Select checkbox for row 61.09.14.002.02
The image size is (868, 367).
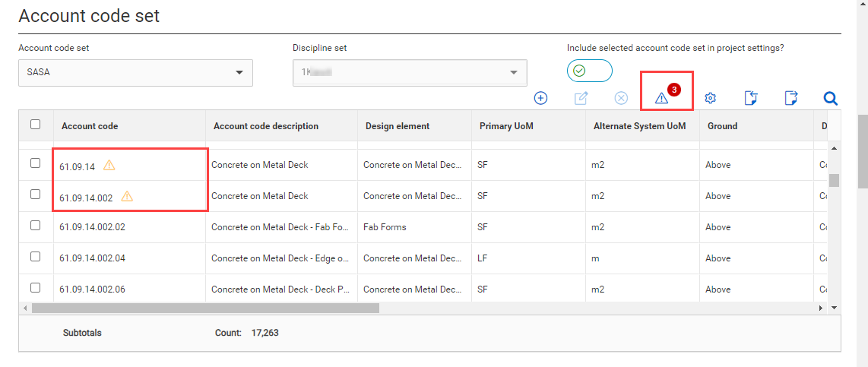36,226
